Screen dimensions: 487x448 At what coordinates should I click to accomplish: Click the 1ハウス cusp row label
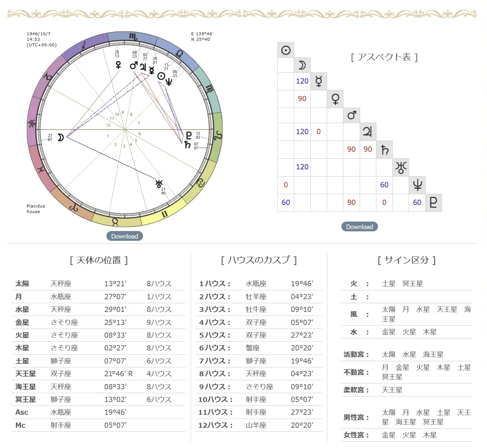coord(215,284)
